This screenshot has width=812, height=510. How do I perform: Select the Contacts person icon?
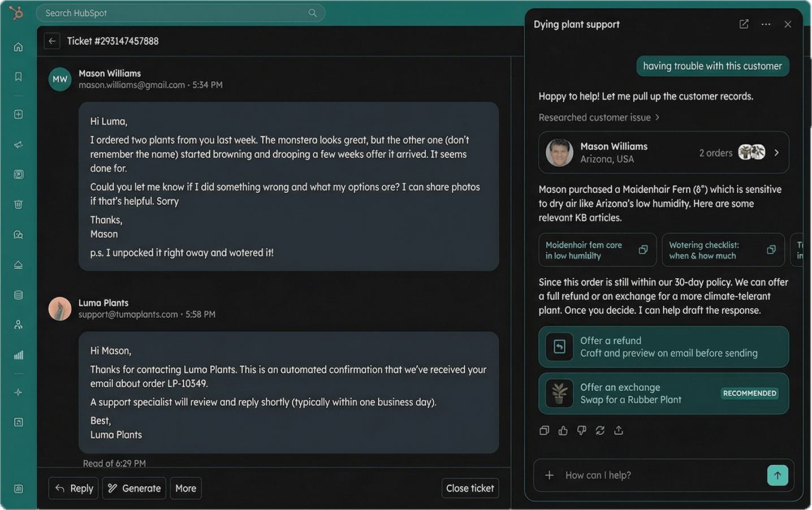tap(18, 324)
